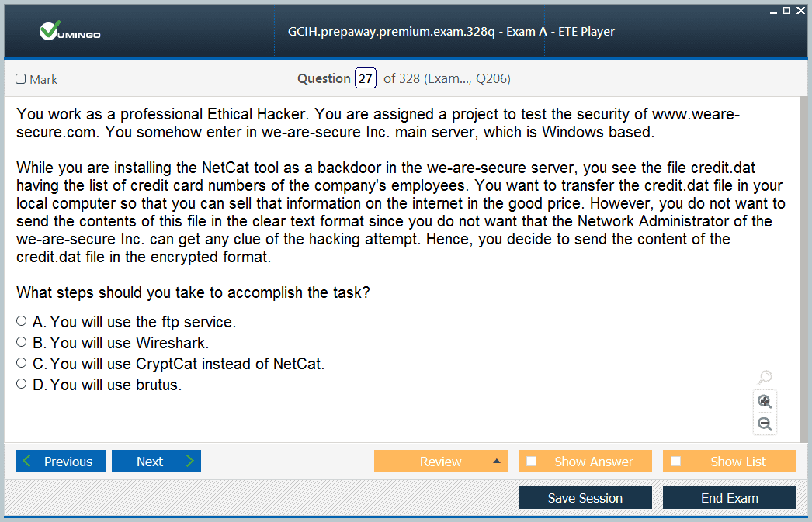Choose option D, brutus
Image resolution: width=812 pixels, height=522 pixels.
22,384
